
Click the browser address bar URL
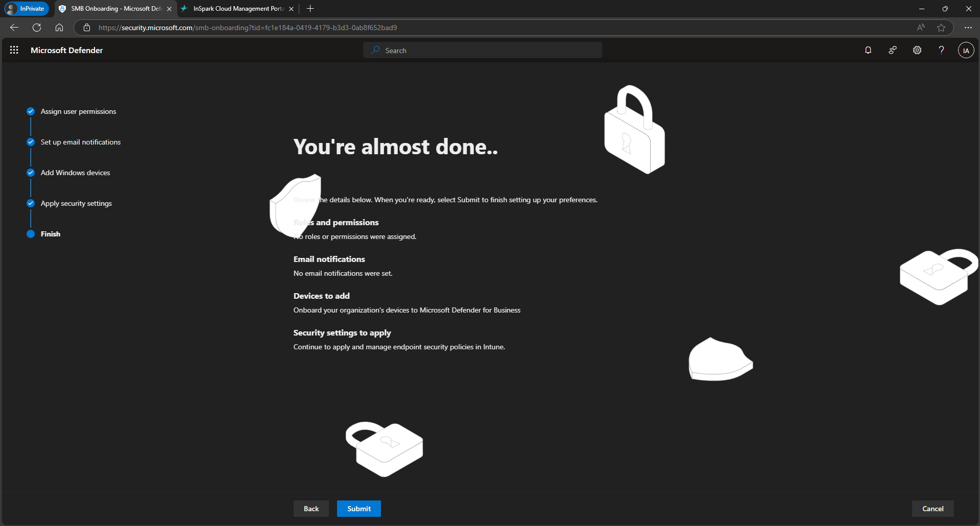tap(247, 28)
